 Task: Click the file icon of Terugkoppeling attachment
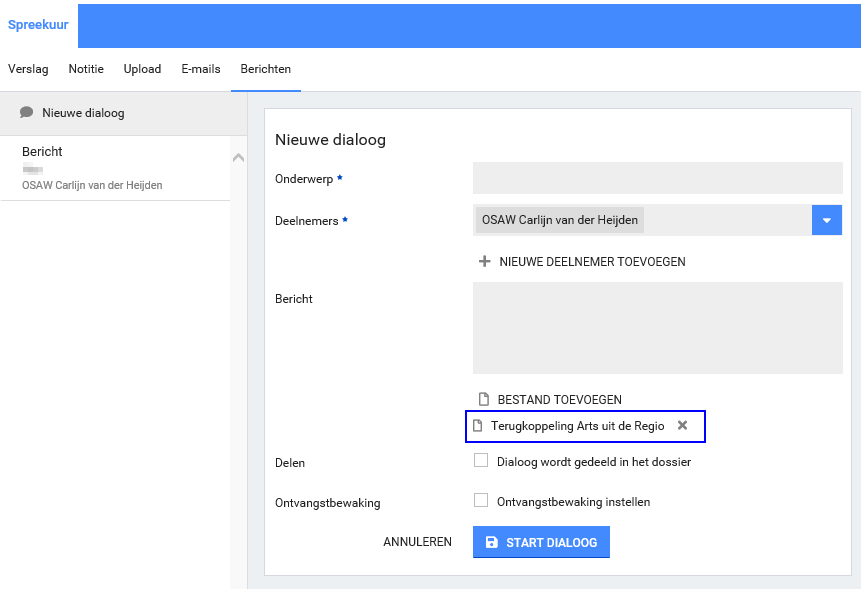pos(478,426)
